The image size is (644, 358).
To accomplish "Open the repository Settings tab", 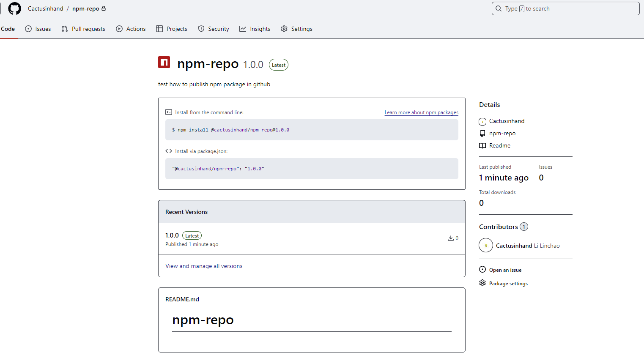I will pos(296,29).
